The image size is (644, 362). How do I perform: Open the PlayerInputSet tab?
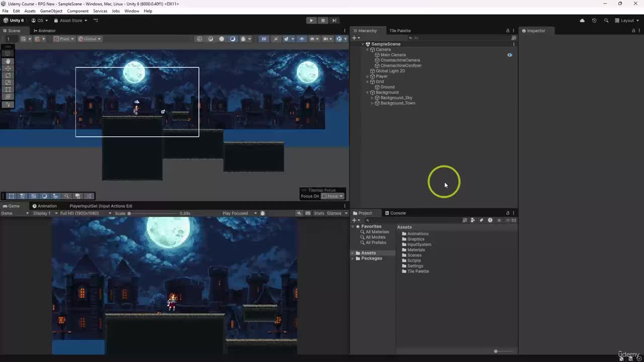tap(101, 206)
